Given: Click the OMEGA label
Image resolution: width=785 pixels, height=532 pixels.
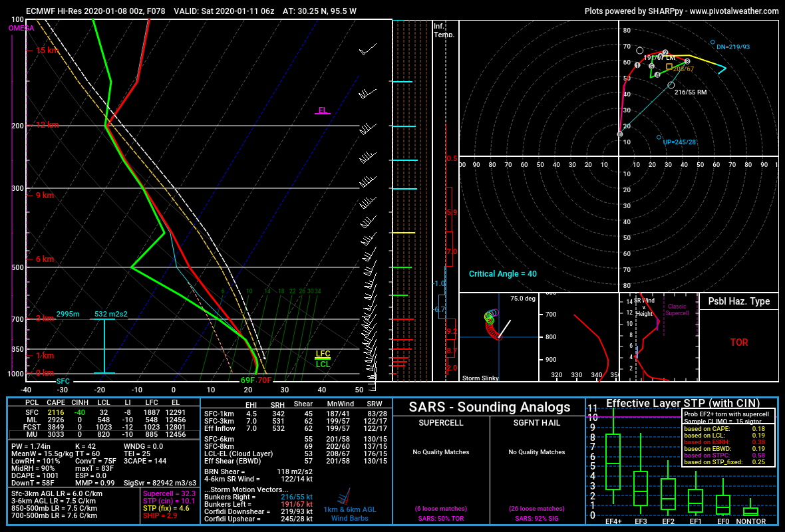Looking at the screenshot, I should pos(21,28).
